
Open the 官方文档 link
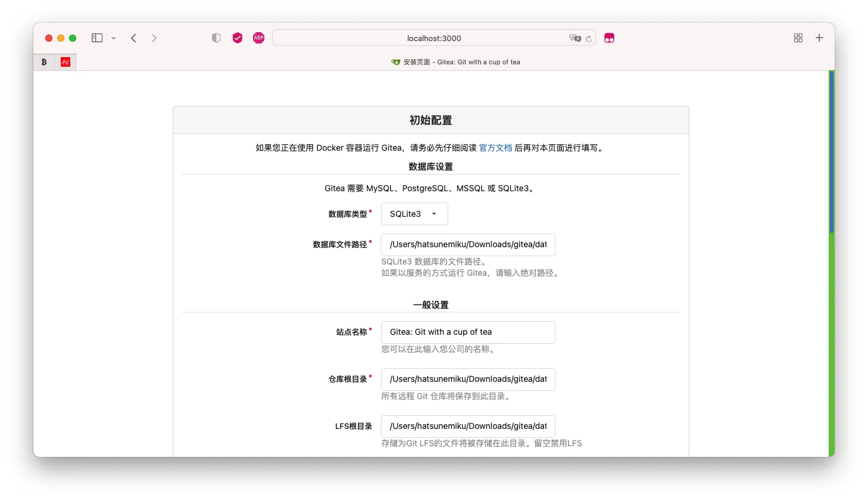(495, 148)
